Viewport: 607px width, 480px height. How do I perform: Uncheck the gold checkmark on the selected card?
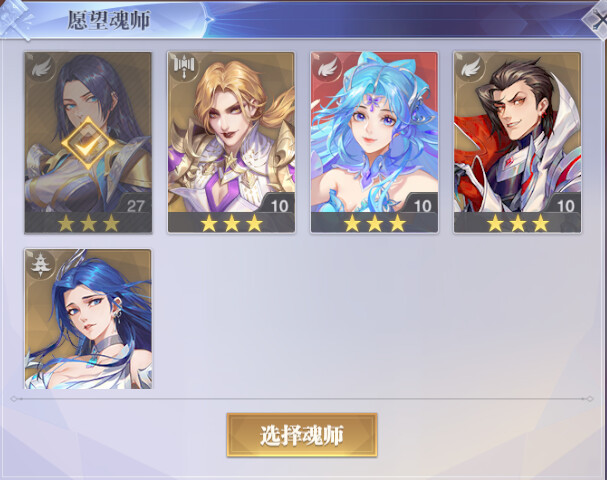[x=89, y=143]
